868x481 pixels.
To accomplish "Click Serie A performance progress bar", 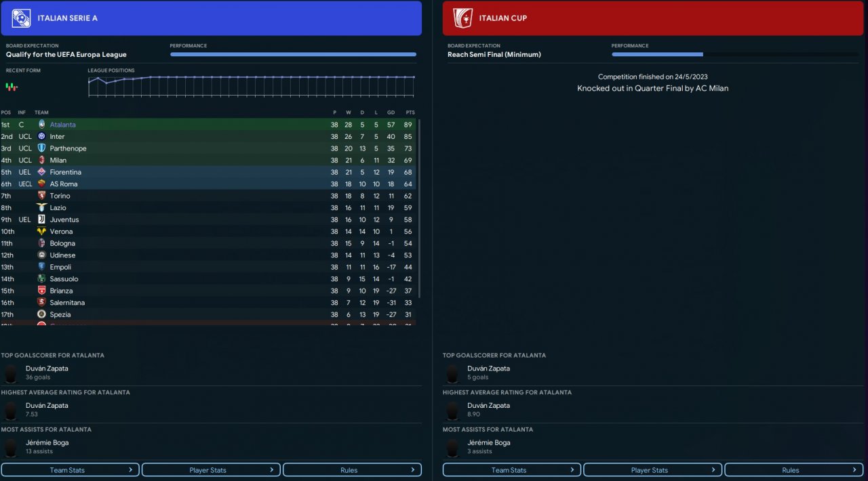I will (x=293, y=54).
